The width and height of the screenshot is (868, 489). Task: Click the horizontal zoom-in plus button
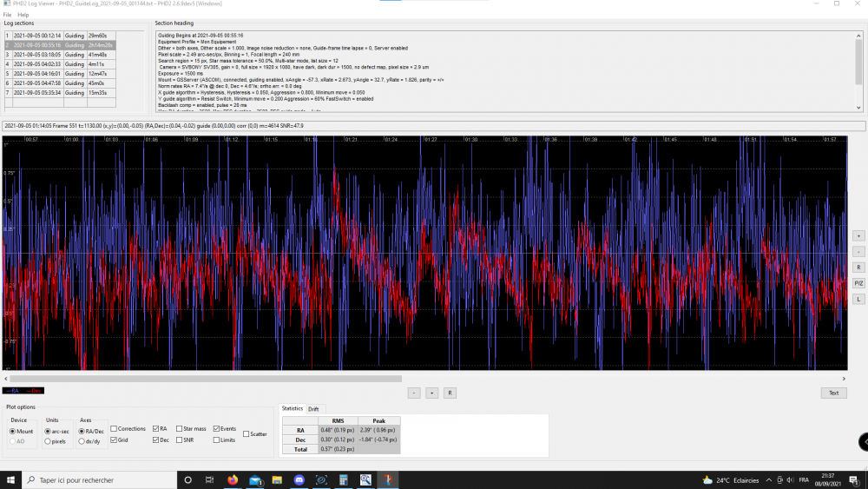431,393
